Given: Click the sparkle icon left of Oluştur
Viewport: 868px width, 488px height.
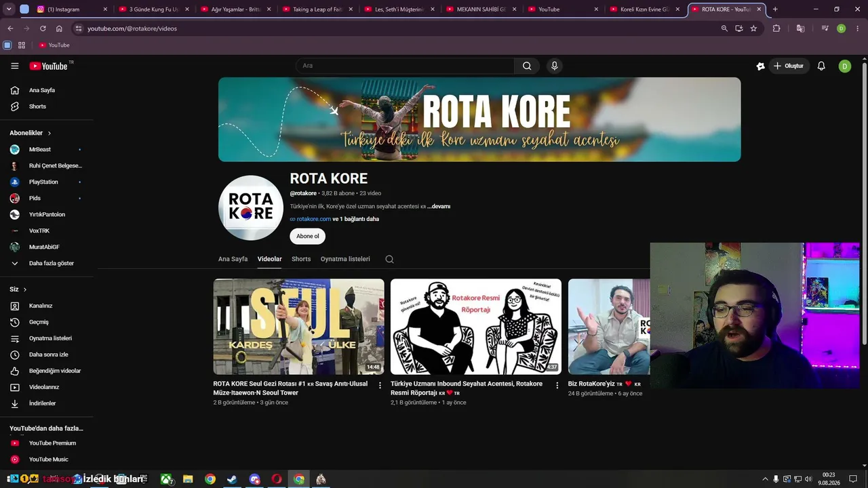Looking at the screenshot, I should click(x=761, y=66).
